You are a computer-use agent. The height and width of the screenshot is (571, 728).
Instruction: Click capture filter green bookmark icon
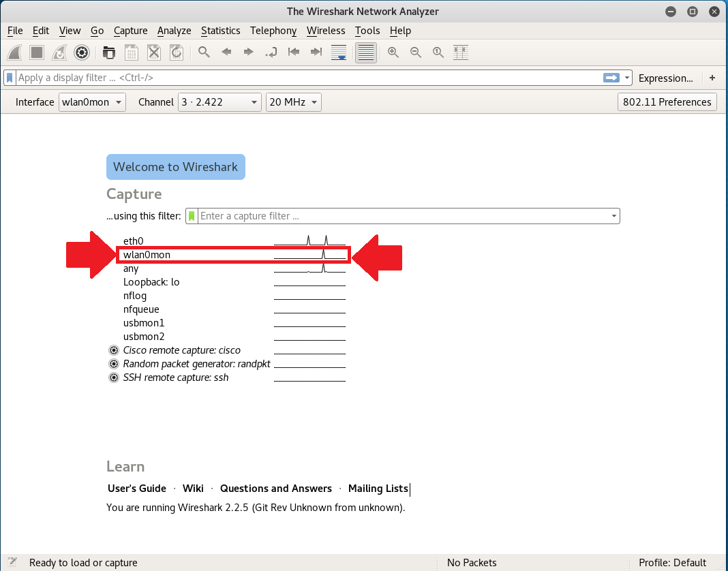[x=192, y=216]
